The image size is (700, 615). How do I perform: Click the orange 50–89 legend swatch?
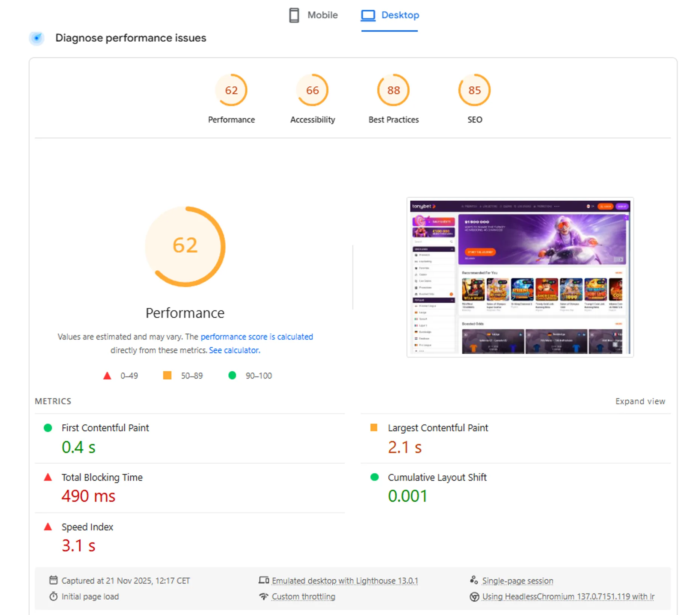click(167, 375)
